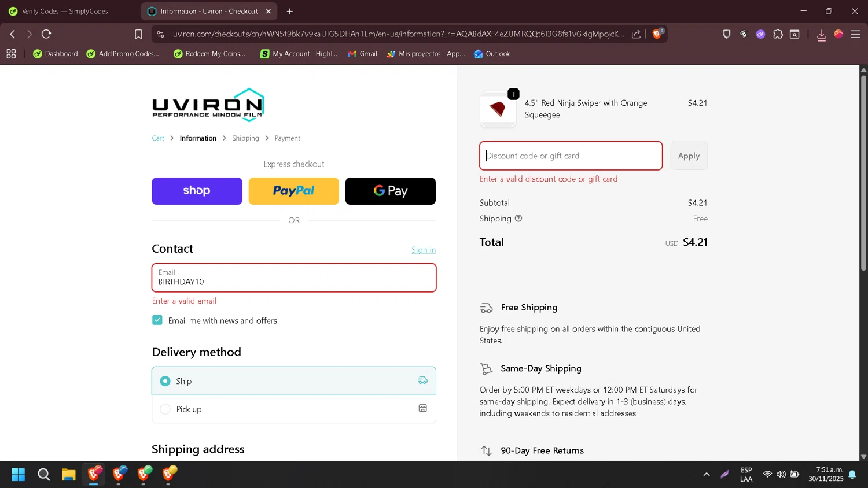Screen dimensions: 868x488
Task: Open volume control in system tray
Action: click(781, 475)
